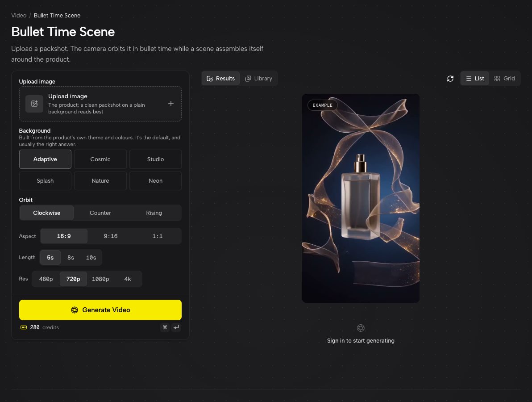Switch to the Results tab

(x=220, y=79)
